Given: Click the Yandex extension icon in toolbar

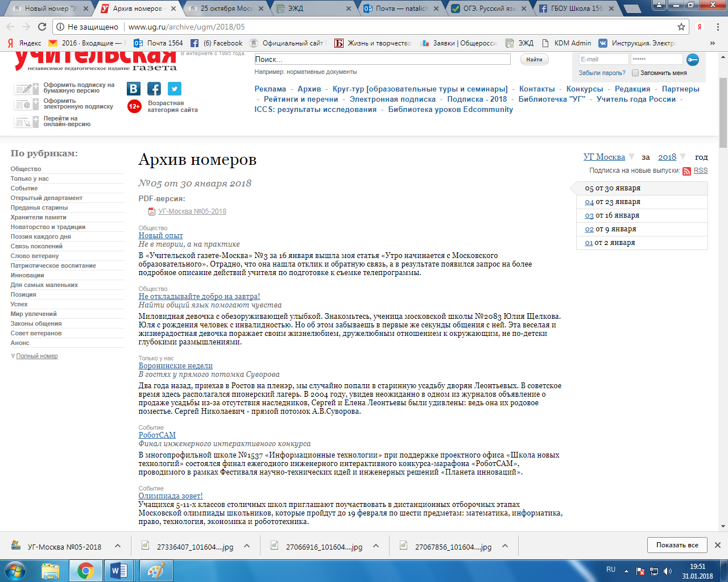Looking at the screenshot, I should [700, 27].
